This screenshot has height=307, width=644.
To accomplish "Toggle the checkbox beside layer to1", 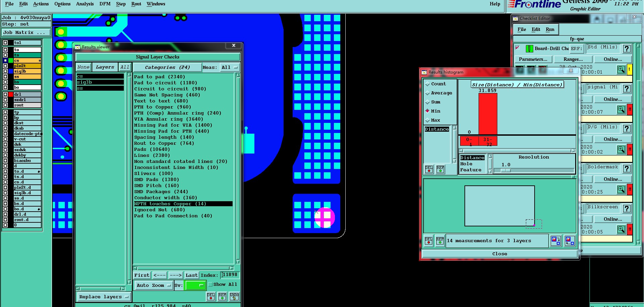I will point(5,43).
